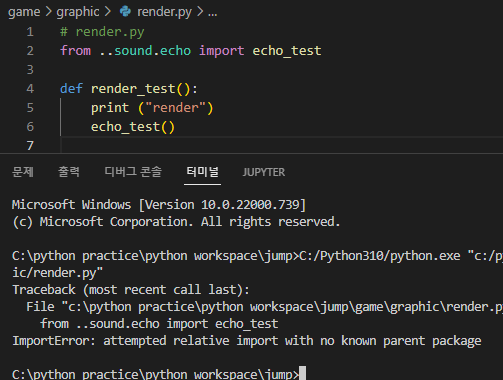Click the 'game' breadcrumb segment
The width and height of the screenshot is (503, 380).
click(24, 12)
